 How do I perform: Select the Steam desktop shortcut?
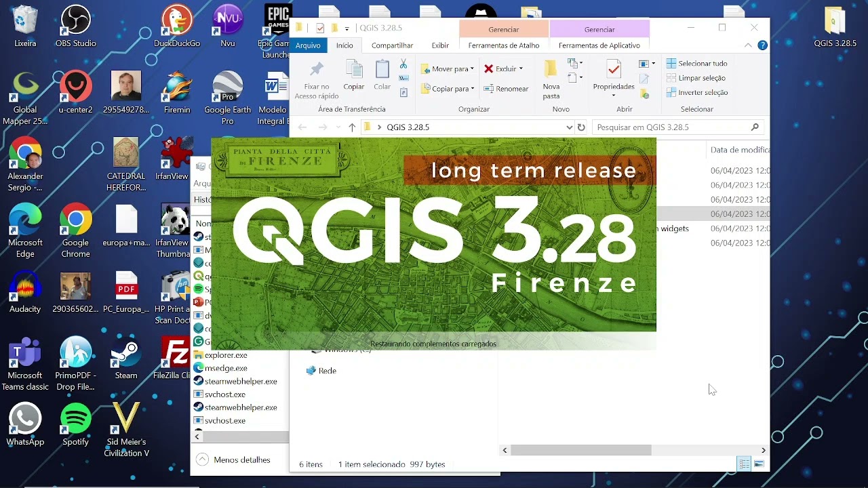[x=126, y=359]
